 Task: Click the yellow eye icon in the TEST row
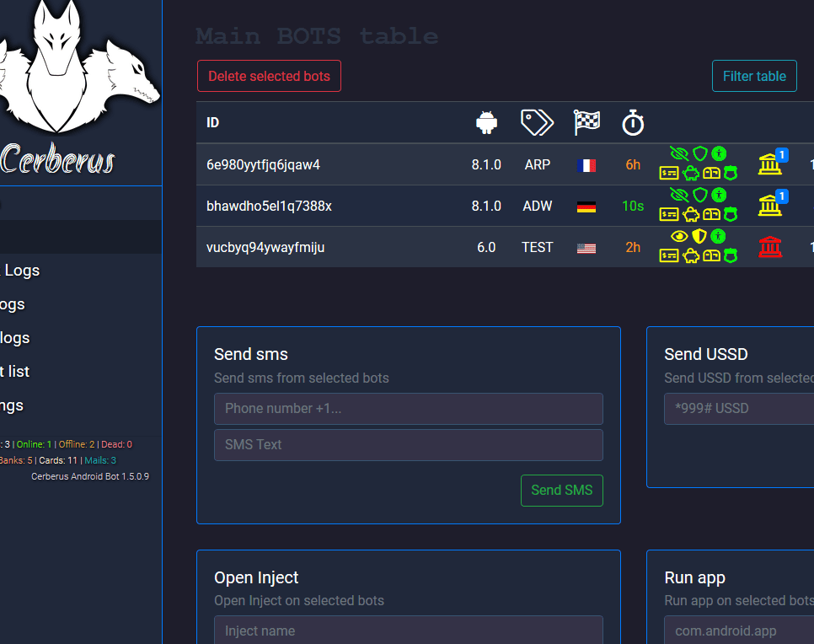(x=679, y=236)
